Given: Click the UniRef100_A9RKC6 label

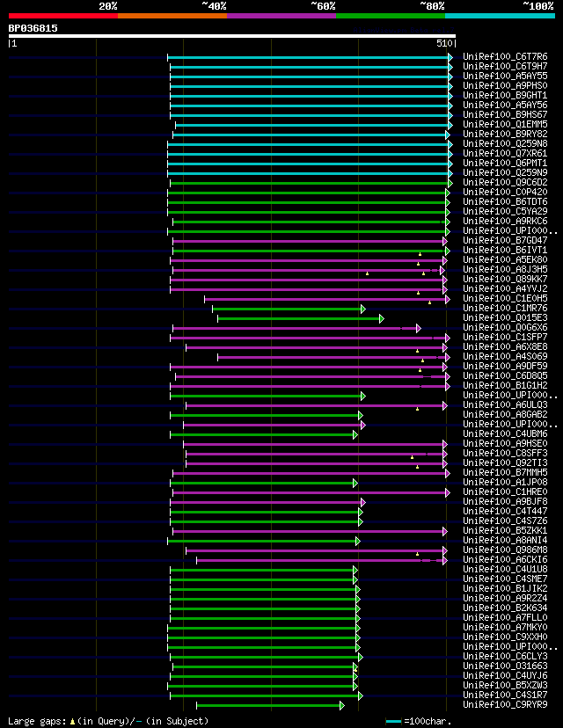Looking at the screenshot, I should pos(505,222).
